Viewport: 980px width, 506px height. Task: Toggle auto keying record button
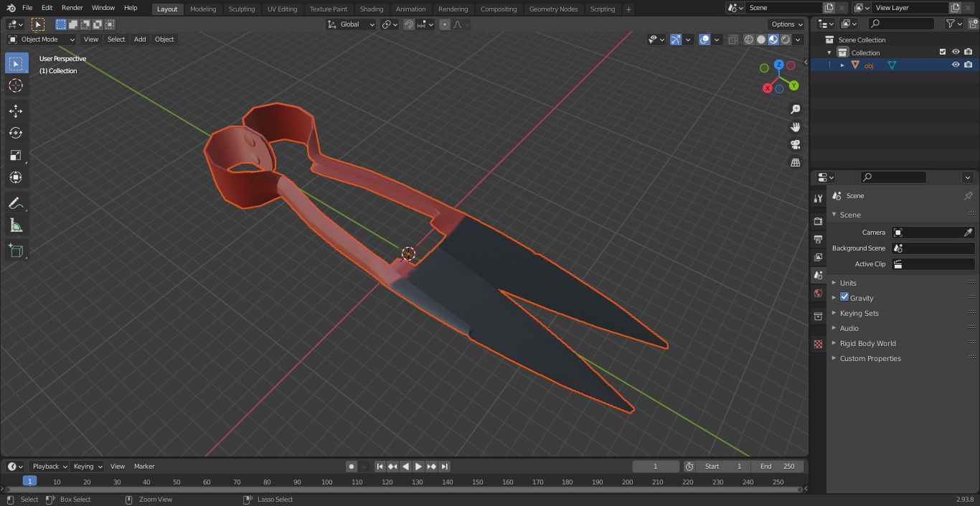click(352, 467)
